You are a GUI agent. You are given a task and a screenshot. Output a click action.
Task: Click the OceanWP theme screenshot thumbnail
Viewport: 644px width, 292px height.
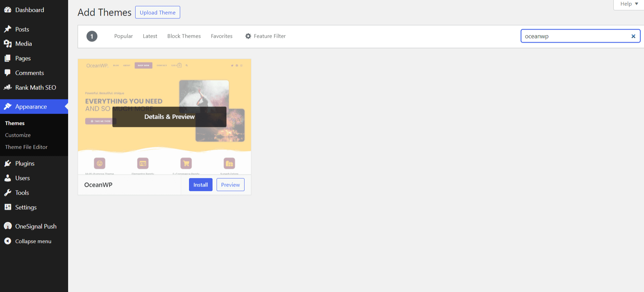click(x=164, y=117)
